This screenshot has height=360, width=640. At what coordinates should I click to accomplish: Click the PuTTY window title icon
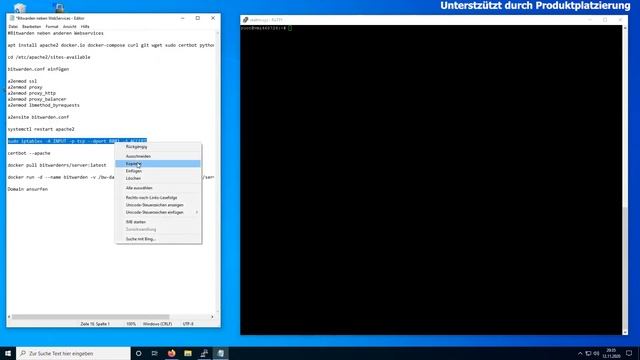pos(245,20)
